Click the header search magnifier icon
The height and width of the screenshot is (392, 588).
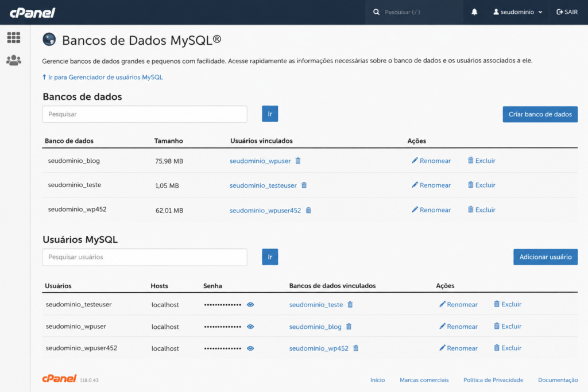click(376, 12)
